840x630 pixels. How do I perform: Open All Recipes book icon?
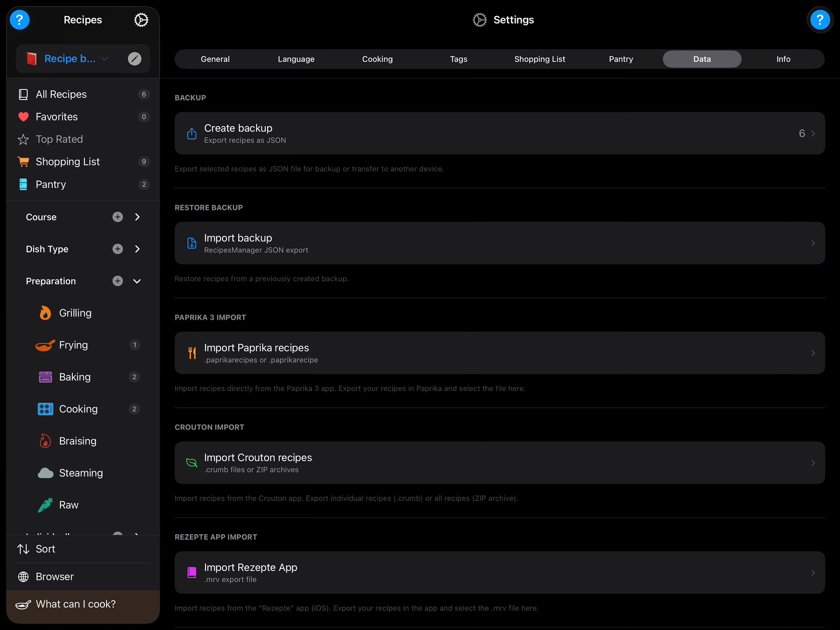pos(23,94)
